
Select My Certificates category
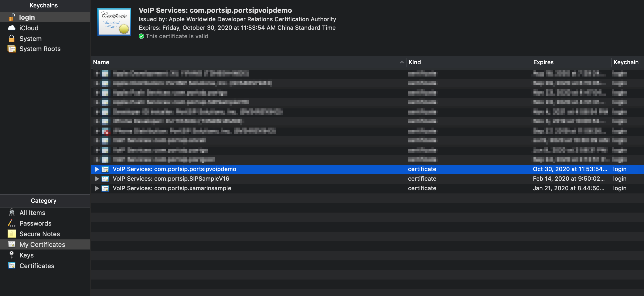(42, 244)
